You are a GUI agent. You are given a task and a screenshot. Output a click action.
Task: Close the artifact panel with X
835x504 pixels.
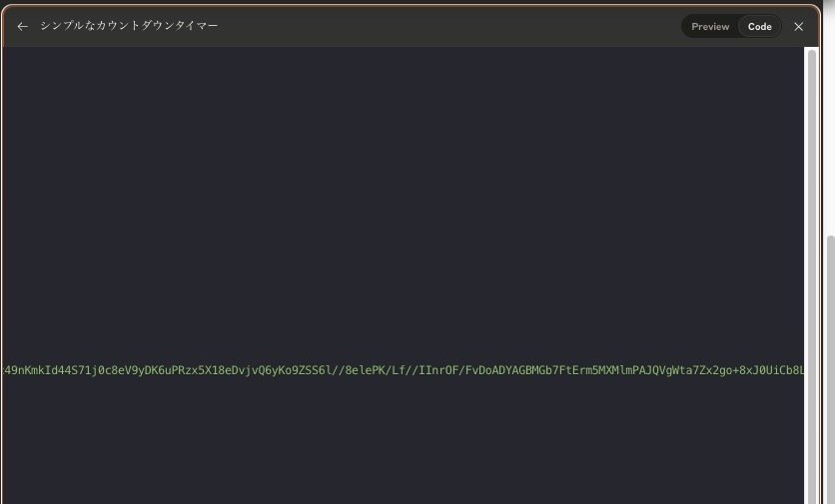pyautogui.click(x=798, y=27)
